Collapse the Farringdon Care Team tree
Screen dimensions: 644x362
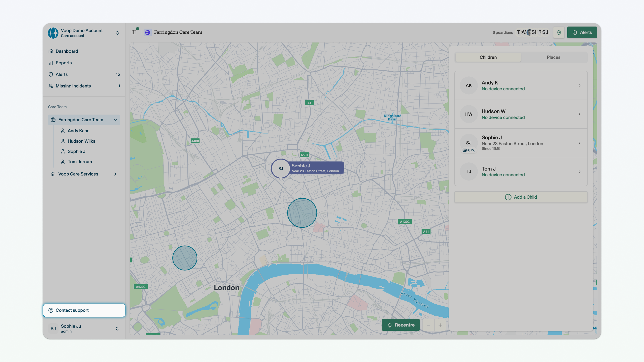115,120
